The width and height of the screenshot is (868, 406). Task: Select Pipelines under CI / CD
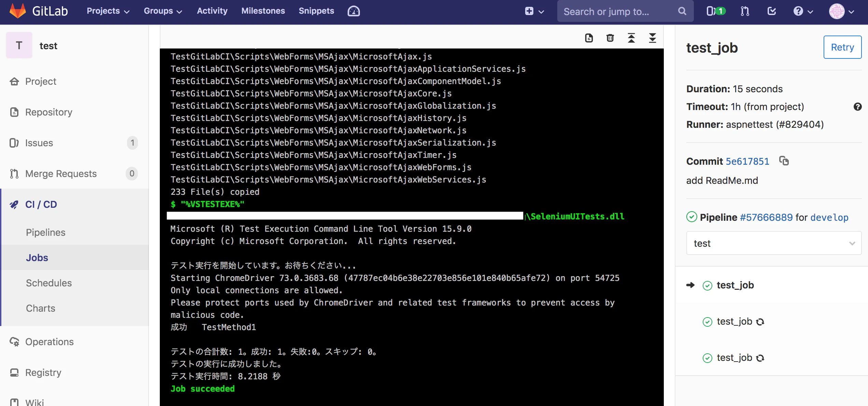tap(45, 232)
